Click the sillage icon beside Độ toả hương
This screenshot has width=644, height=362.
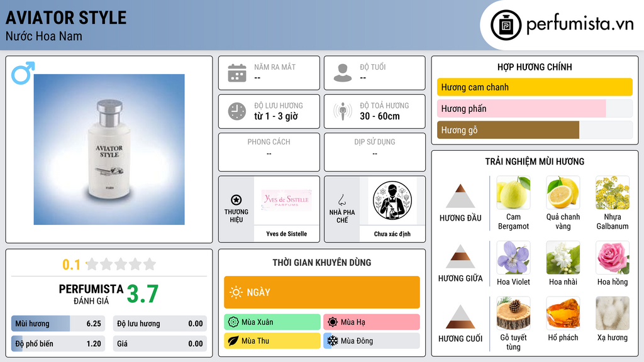pyautogui.click(x=343, y=111)
